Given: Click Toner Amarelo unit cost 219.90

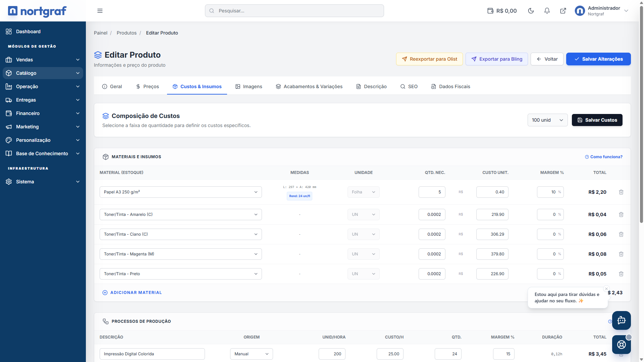Looking at the screenshot, I should (x=492, y=215).
